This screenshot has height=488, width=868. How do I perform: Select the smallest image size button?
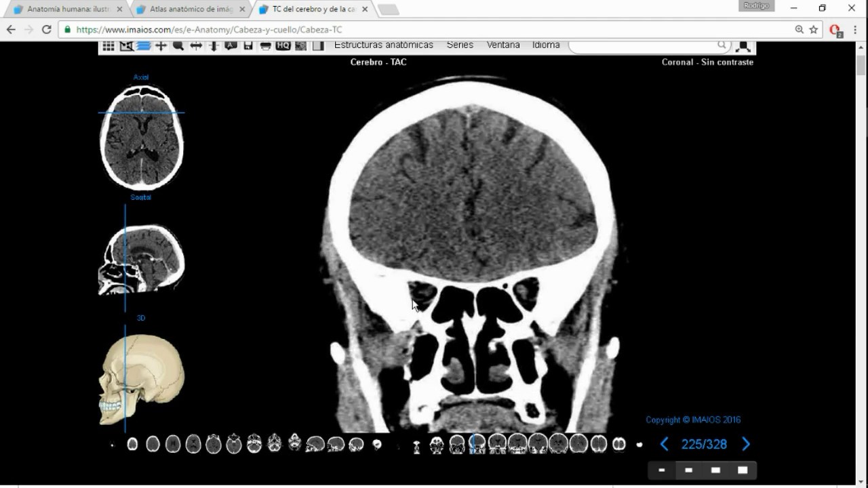click(x=662, y=470)
